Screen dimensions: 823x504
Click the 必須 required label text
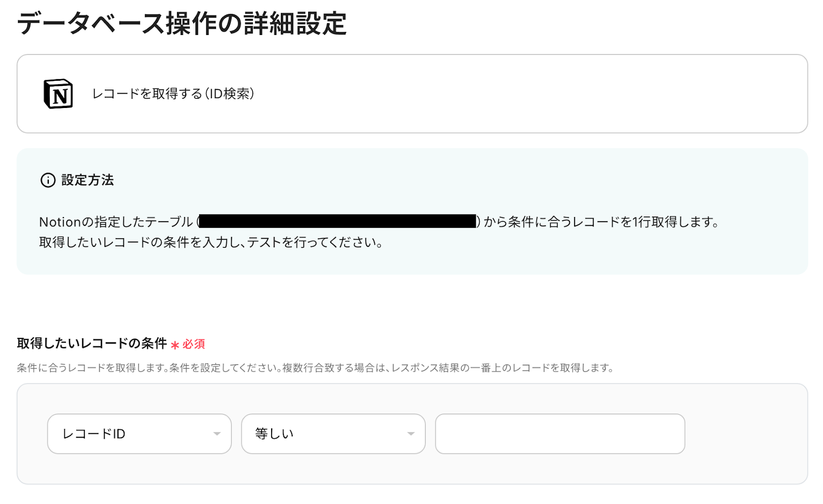(x=194, y=344)
